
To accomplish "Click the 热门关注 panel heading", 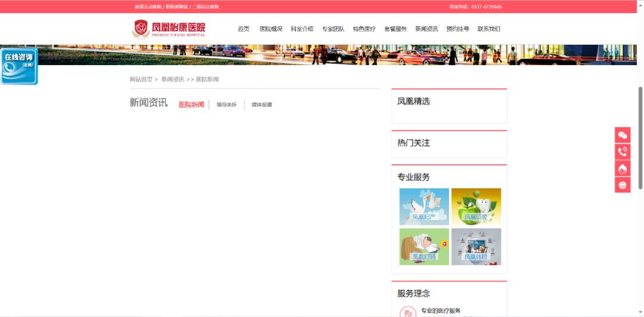I will coord(414,143).
